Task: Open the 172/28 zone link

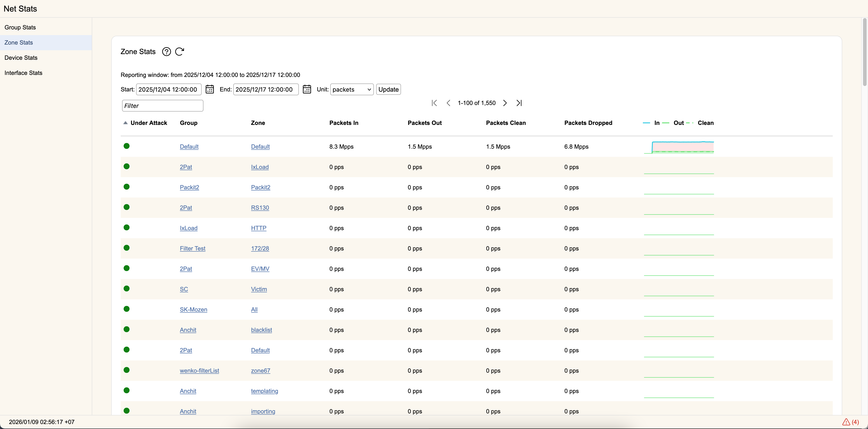Action: [260, 249]
